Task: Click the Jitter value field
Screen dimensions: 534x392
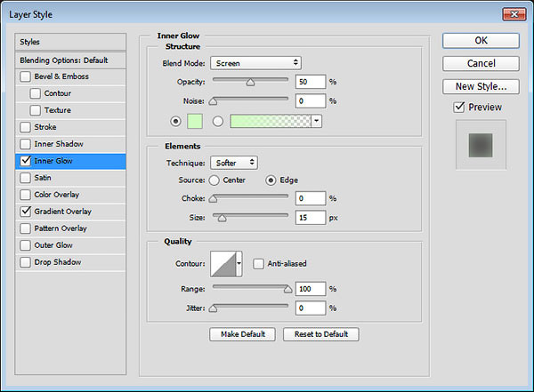Action: (311, 308)
